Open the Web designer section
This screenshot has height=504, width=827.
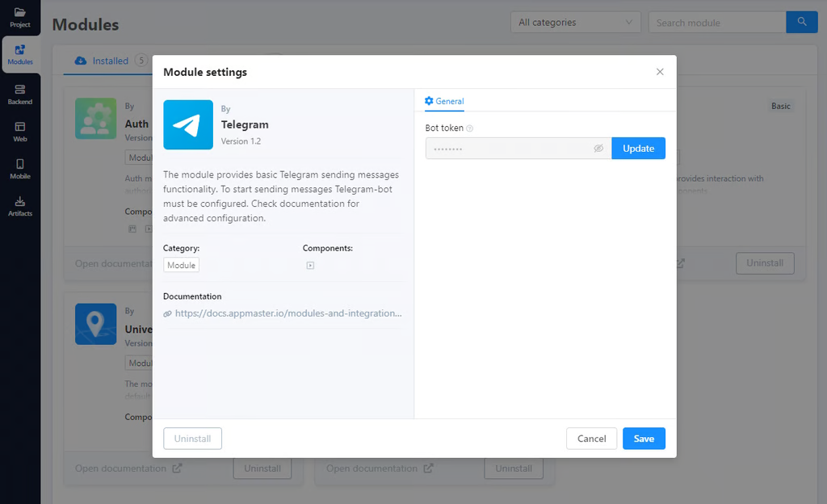(20, 131)
